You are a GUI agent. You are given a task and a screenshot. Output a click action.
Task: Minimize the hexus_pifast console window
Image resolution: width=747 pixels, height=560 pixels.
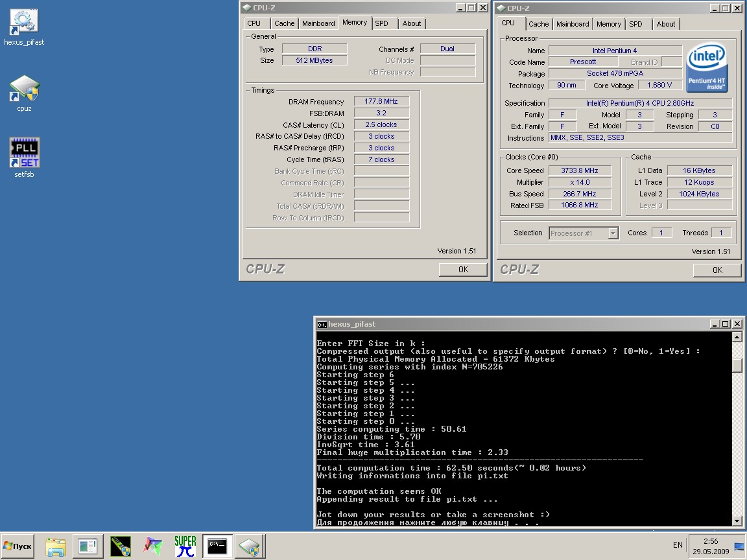[714, 324]
